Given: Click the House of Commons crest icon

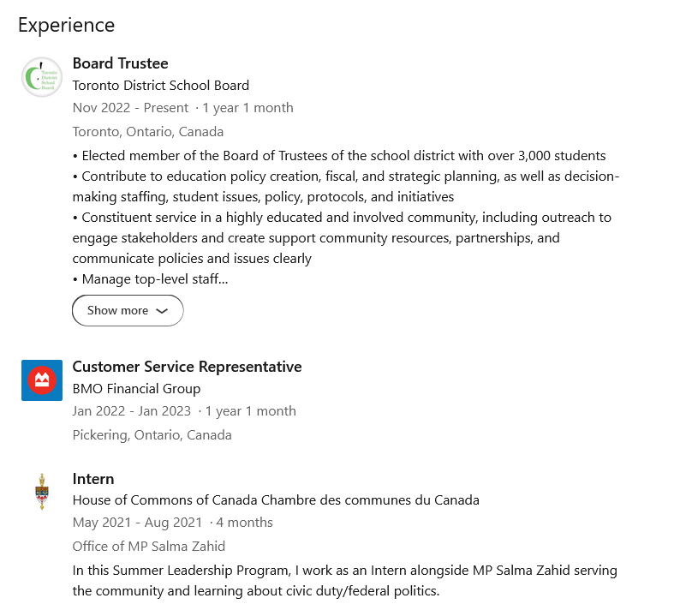Looking at the screenshot, I should [41, 492].
